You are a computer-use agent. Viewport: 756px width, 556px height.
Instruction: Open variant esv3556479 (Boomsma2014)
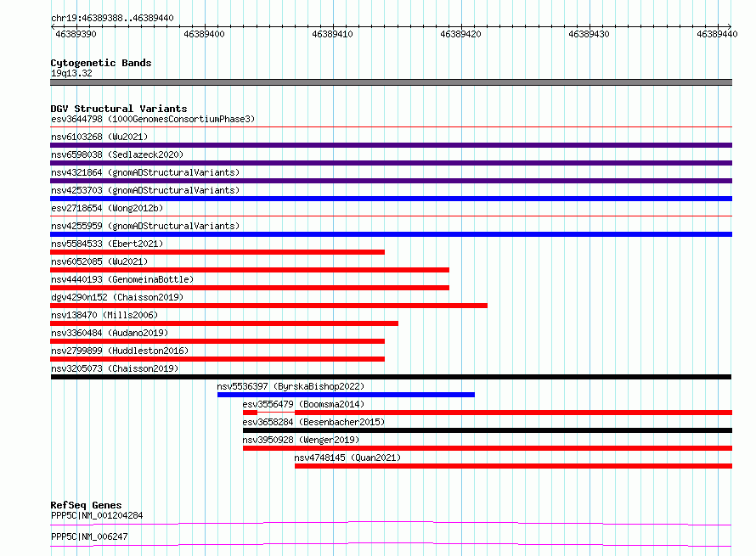303,404
